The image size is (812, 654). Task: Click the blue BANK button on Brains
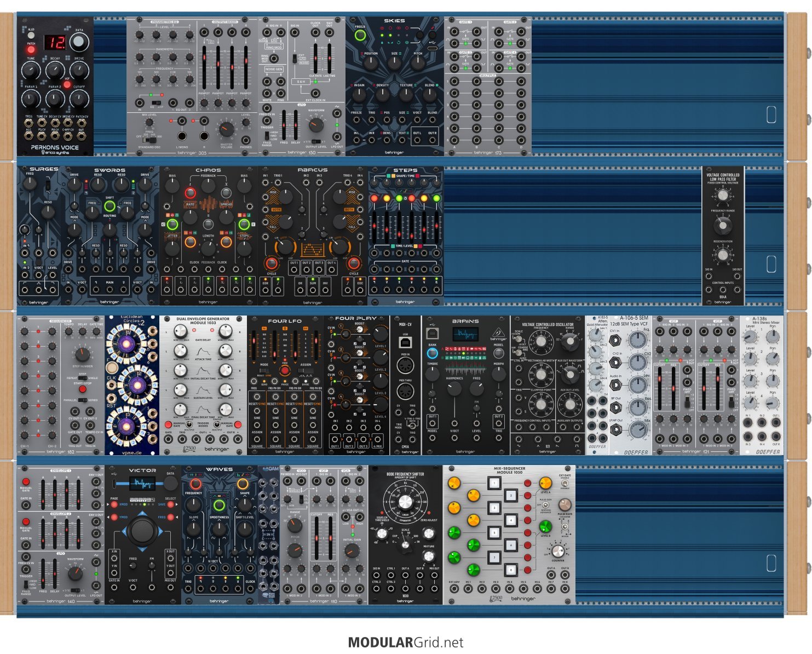pos(433,354)
